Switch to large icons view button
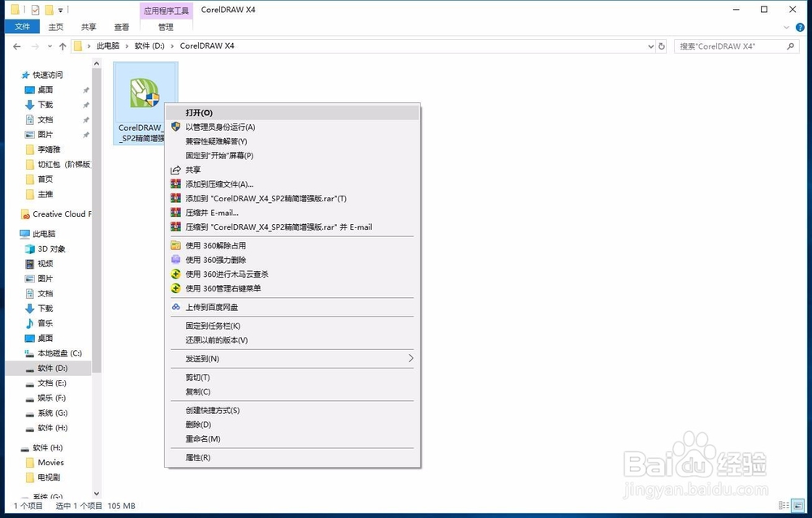 click(798, 506)
